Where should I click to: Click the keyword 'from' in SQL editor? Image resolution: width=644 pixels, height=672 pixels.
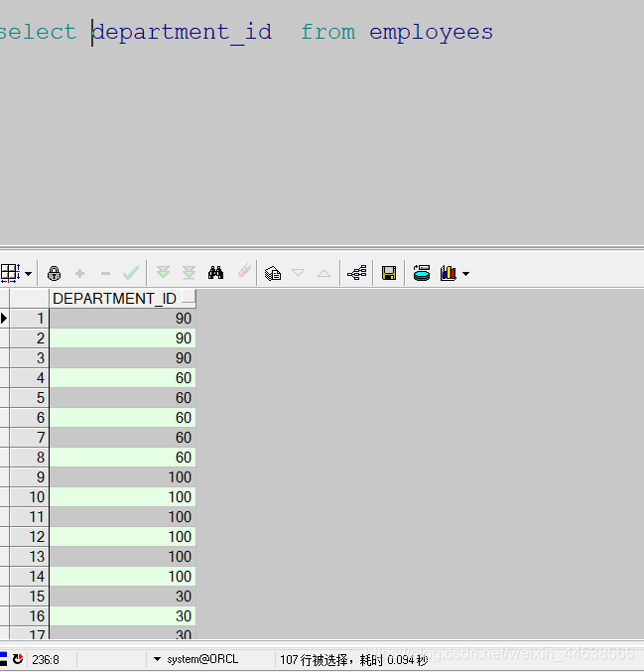pyautogui.click(x=328, y=32)
